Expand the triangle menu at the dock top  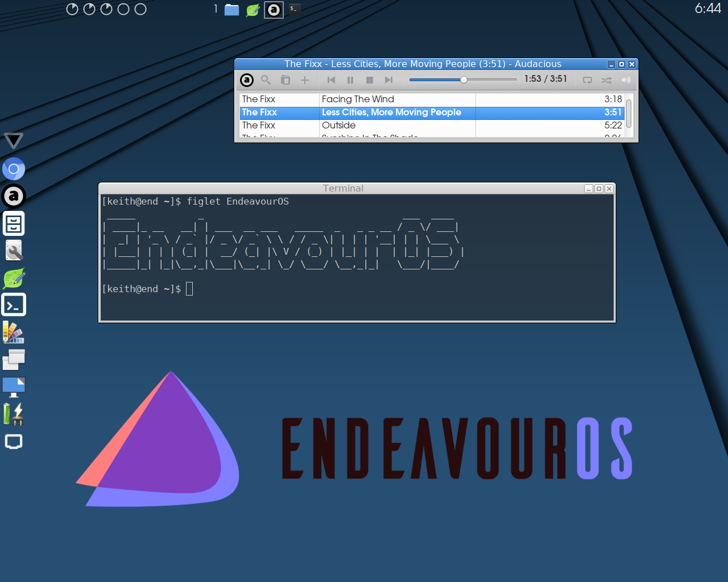[x=14, y=140]
